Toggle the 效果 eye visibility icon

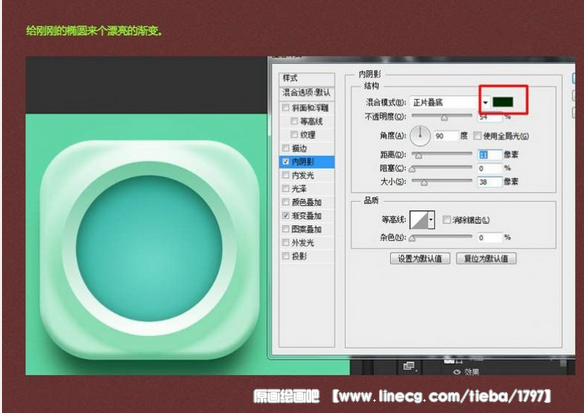pyautogui.click(x=457, y=372)
